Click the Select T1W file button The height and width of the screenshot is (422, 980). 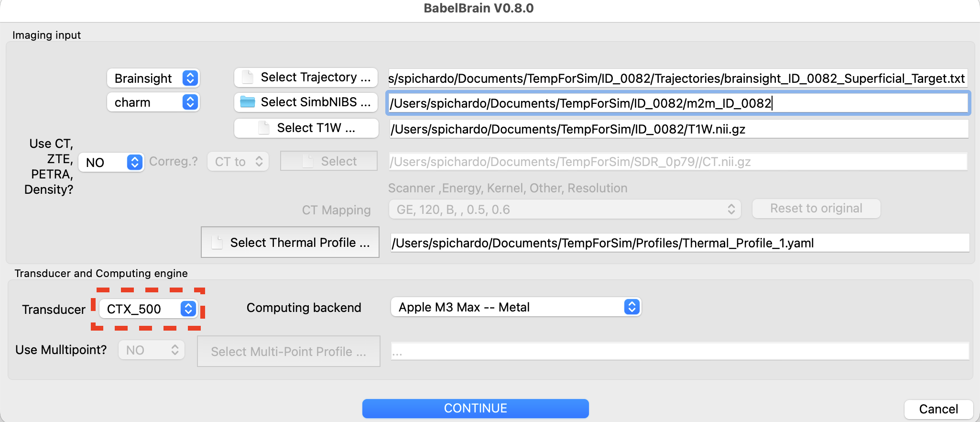click(x=306, y=128)
